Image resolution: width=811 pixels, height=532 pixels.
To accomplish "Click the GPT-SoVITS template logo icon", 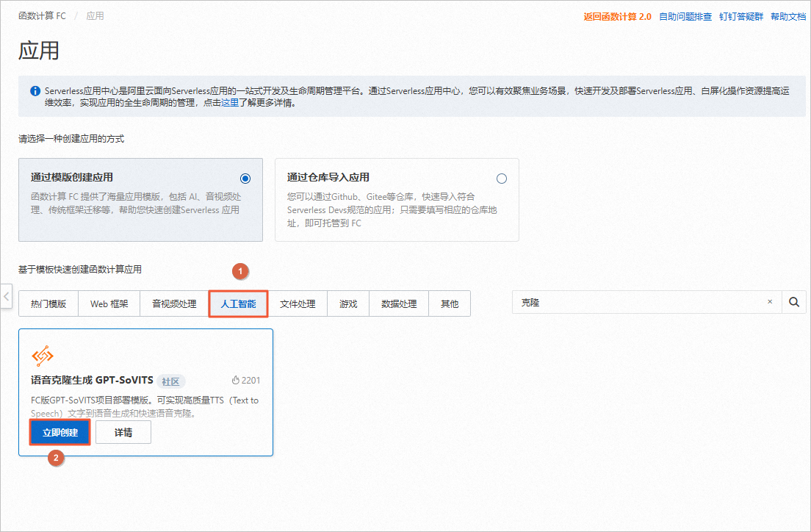I will [43, 356].
